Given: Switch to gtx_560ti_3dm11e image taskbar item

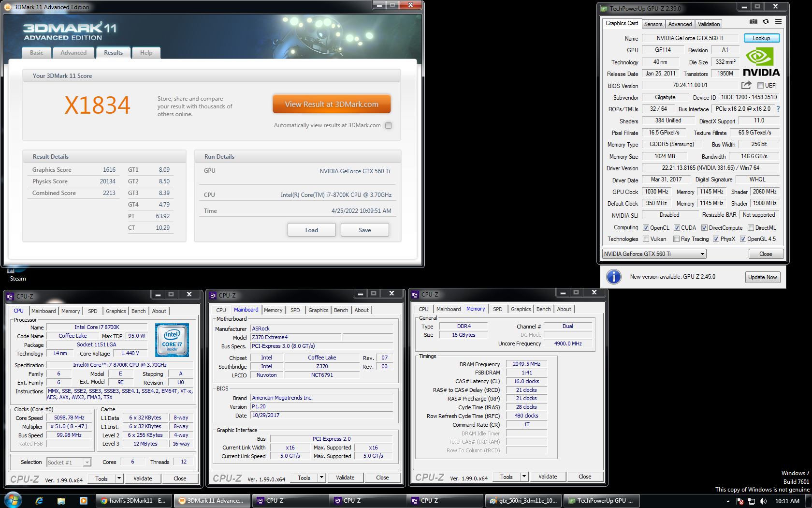Looking at the screenshot, I should coord(523,501).
